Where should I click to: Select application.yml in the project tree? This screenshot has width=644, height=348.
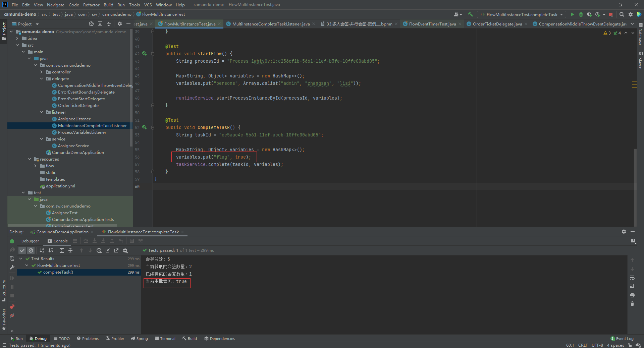[60, 186]
